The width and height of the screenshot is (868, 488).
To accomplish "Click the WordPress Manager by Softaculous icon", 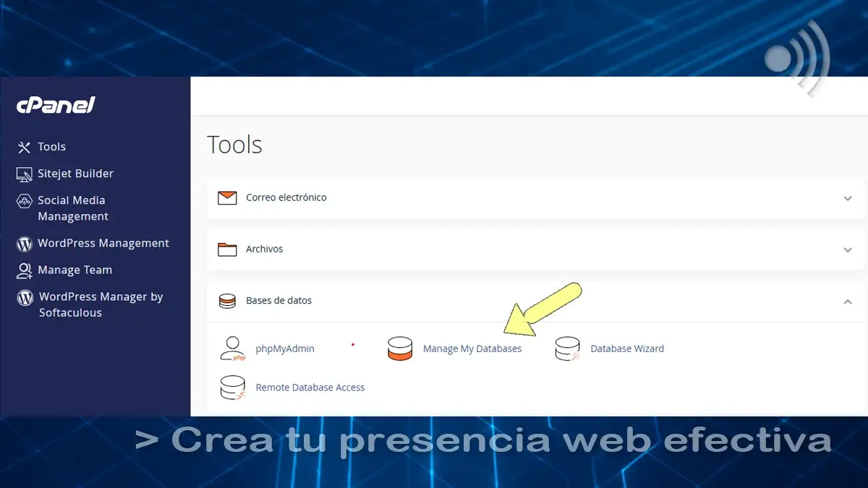I will pos(25,297).
